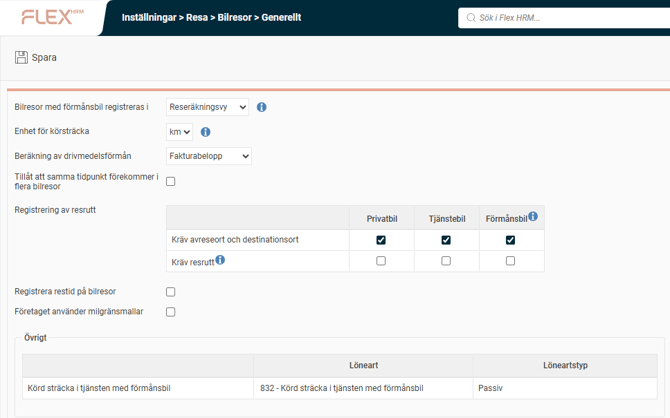Click the Flex HRM logo
This screenshot has width=670, height=418.
52,17
